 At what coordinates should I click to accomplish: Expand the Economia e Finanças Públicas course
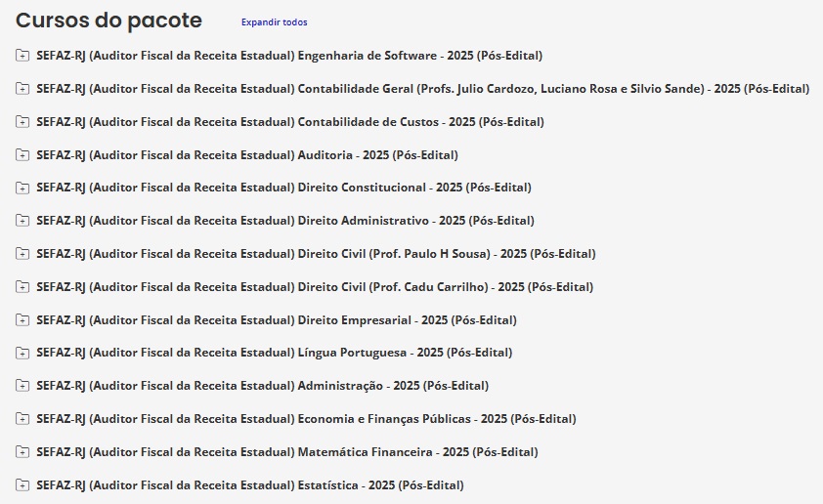tap(22, 419)
